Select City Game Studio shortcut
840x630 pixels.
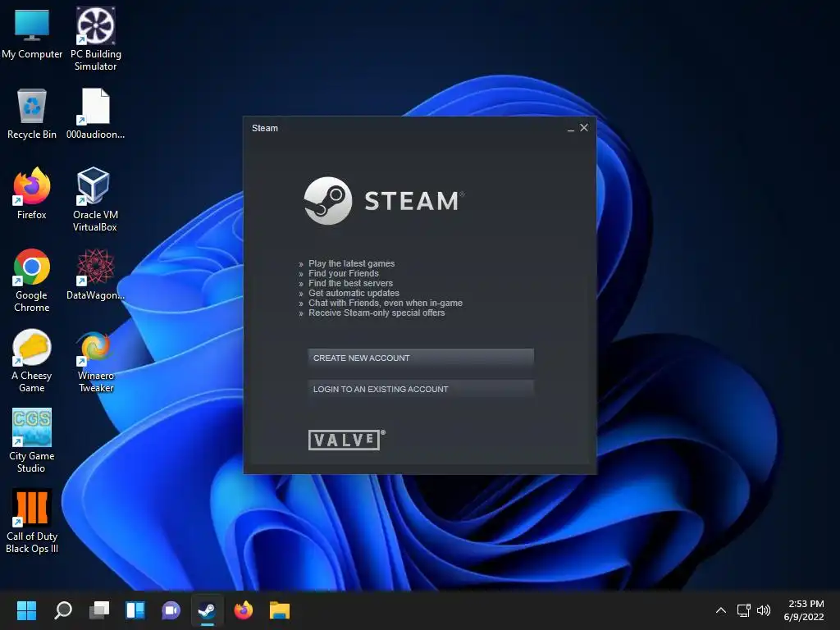tap(32, 441)
